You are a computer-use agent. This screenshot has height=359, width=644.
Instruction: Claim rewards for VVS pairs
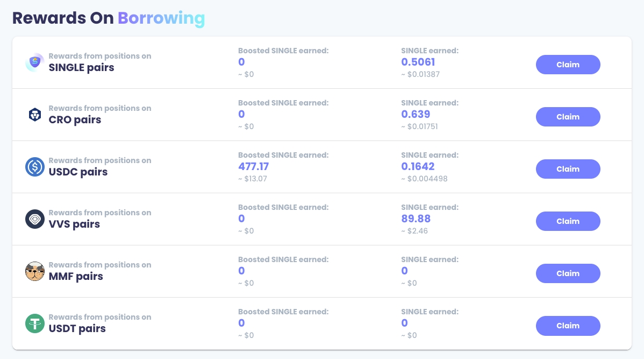click(x=568, y=221)
